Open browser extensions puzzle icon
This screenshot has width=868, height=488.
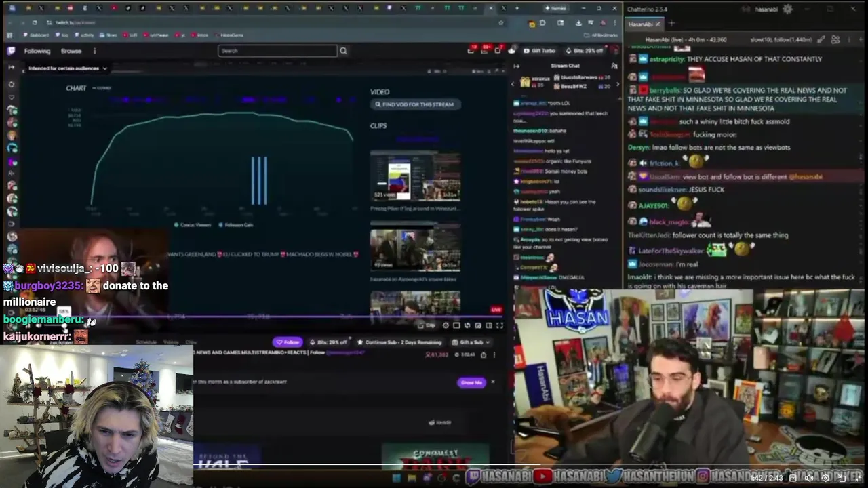click(x=542, y=22)
